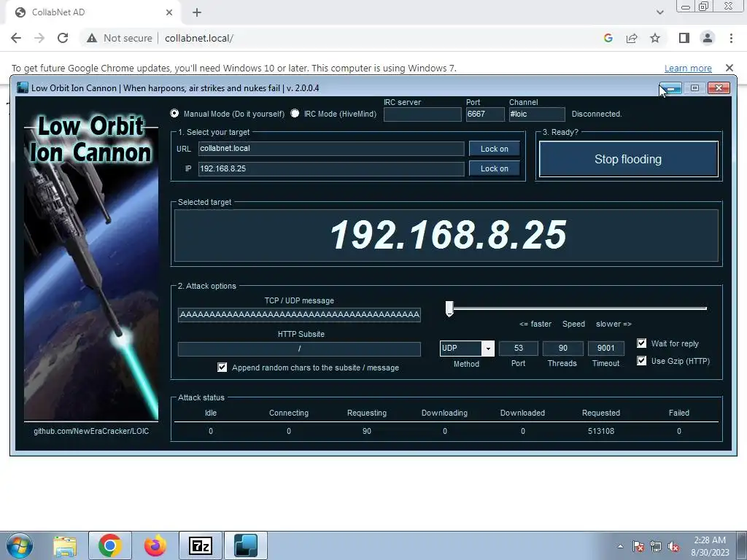
Task: Click the Not secure warning icon
Action: (92, 38)
